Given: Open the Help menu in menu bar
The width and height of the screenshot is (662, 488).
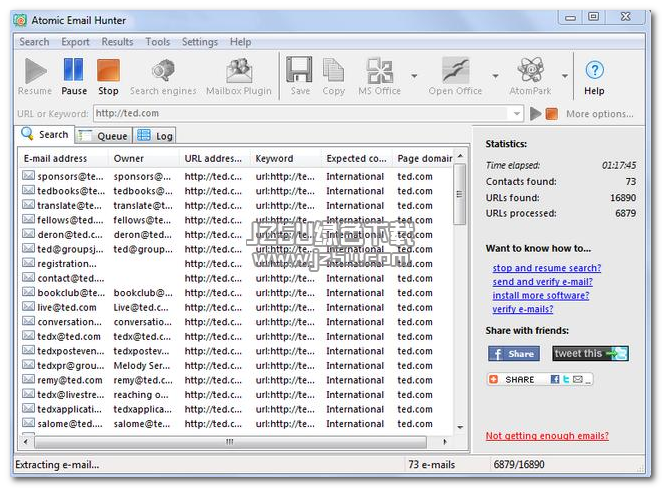Looking at the screenshot, I should pos(240,42).
